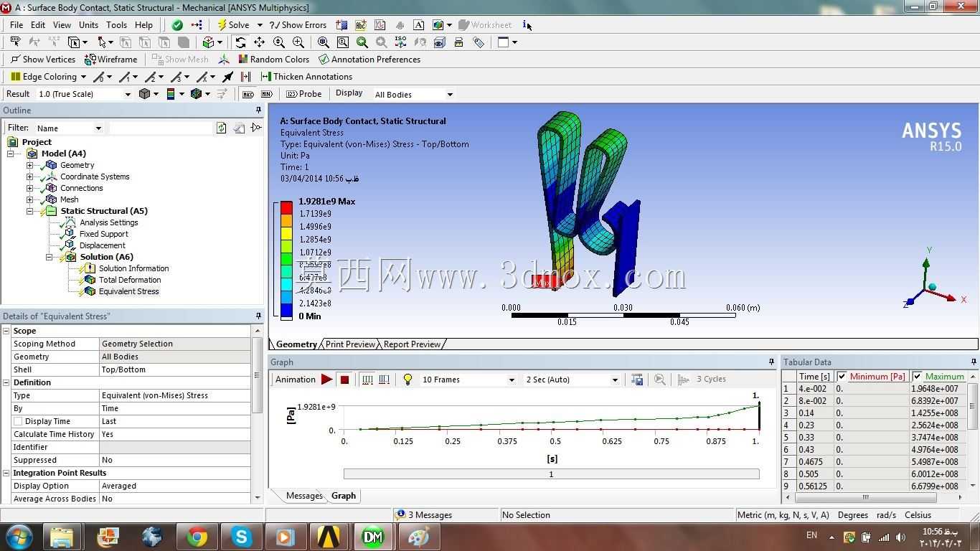Toggle Random Colors

pyautogui.click(x=273, y=60)
